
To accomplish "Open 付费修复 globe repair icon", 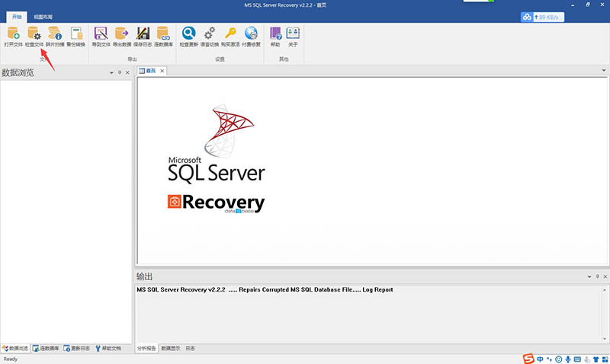I will point(252,37).
